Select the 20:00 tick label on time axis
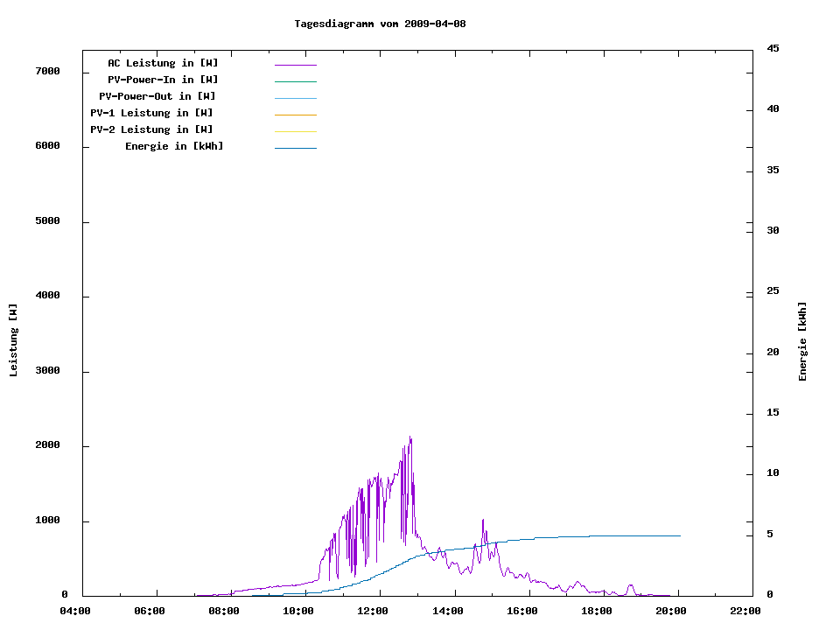This screenshot has height=630, width=840. (x=670, y=611)
